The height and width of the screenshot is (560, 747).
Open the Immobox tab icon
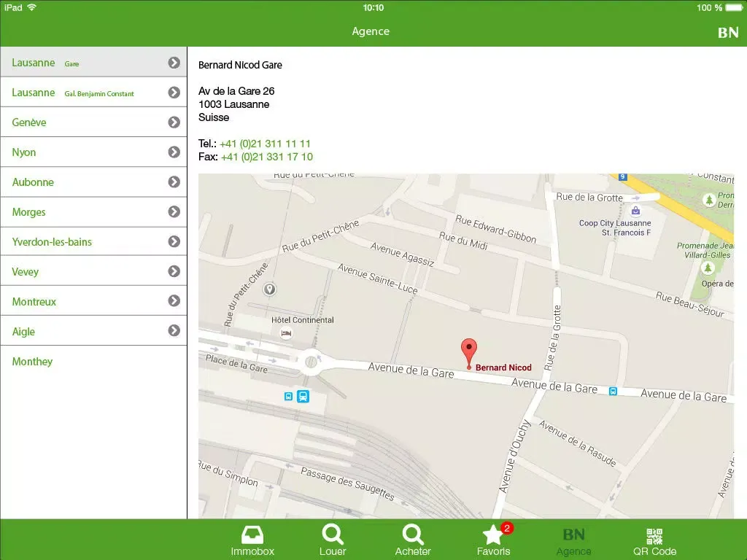click(252, 534)
